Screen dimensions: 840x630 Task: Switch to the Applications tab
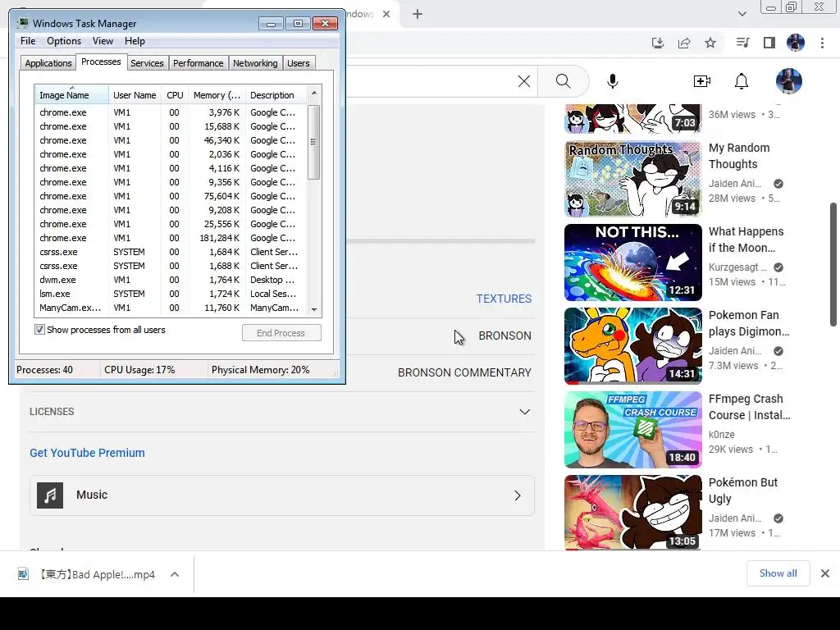[48, 63]
